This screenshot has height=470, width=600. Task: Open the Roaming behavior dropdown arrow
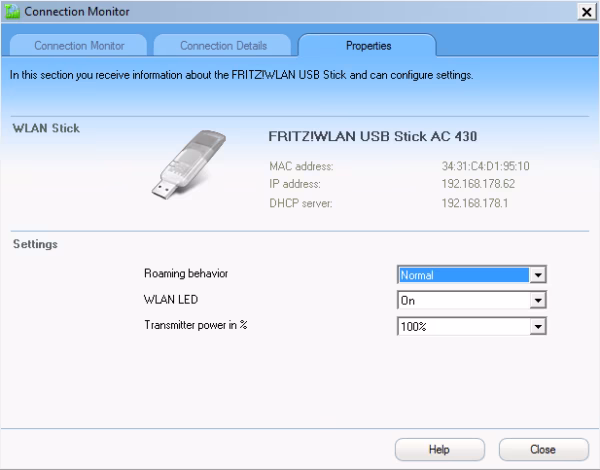pos(538,275)
